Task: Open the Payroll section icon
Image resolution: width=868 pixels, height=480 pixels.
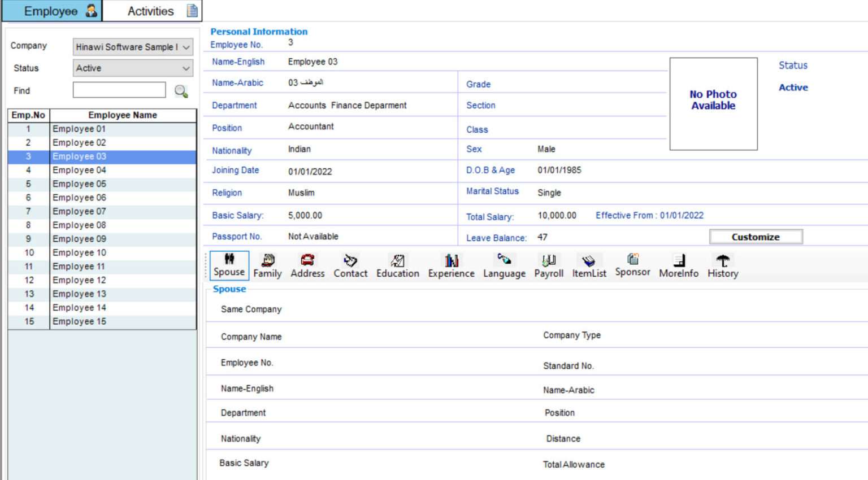Action: coord(549,261)
